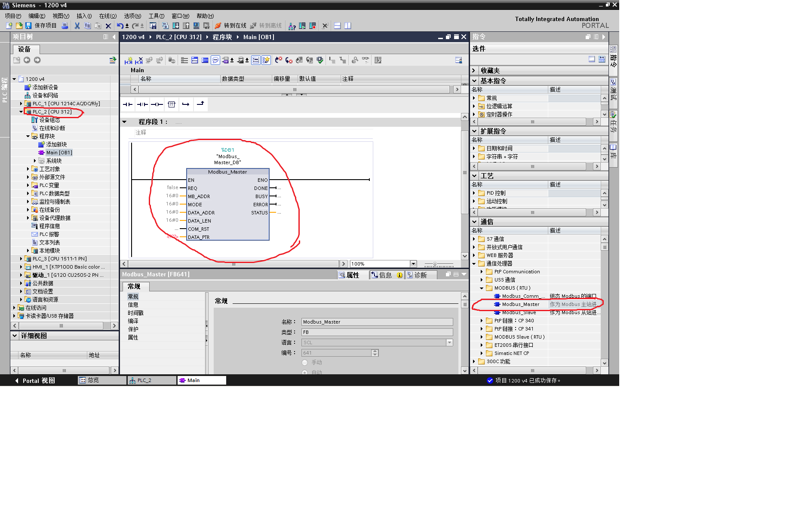
Task: Expand the PLC_1 CPU 1214C tree node
Action: tap(21, 104)
